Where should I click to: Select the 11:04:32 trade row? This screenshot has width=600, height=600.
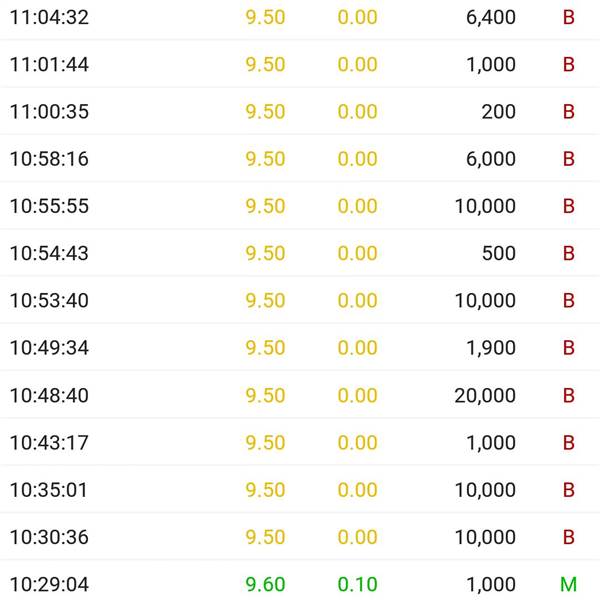tap(300, 18)
